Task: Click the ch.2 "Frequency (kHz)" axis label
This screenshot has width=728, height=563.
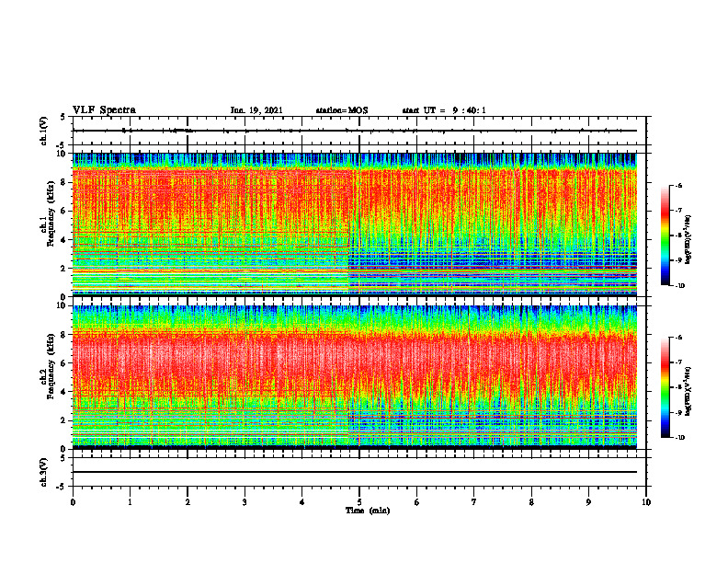Action: 51,366
